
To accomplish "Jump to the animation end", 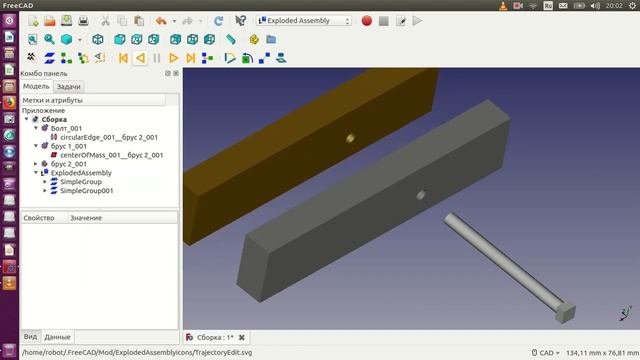I will (191, 58).
